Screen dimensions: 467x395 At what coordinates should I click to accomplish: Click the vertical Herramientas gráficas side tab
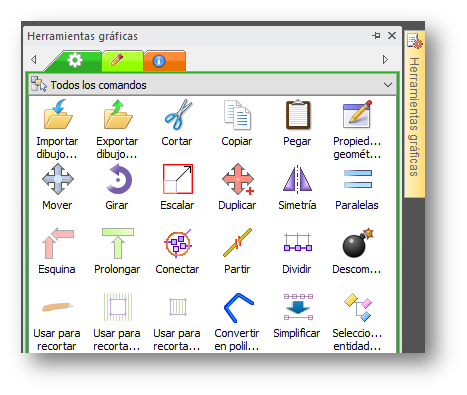[414, 114]
